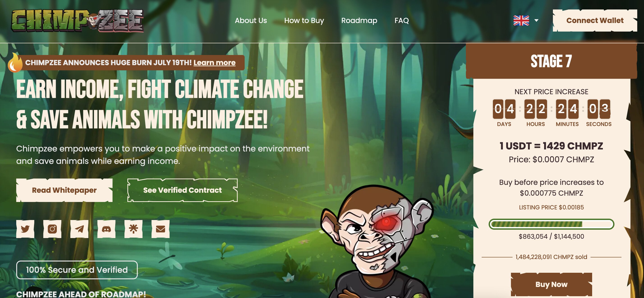The width and height of the screenshot is (644, 298).
Task: Click the Chimpzee logo
Action: click(x=77, y=21)
